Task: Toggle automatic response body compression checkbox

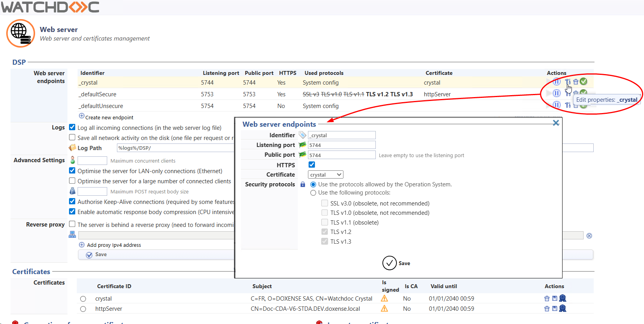Action: tap(72, 211)
